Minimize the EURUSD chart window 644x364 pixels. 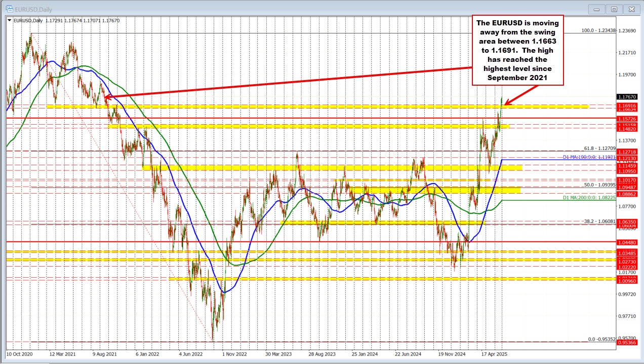(596, 9)
